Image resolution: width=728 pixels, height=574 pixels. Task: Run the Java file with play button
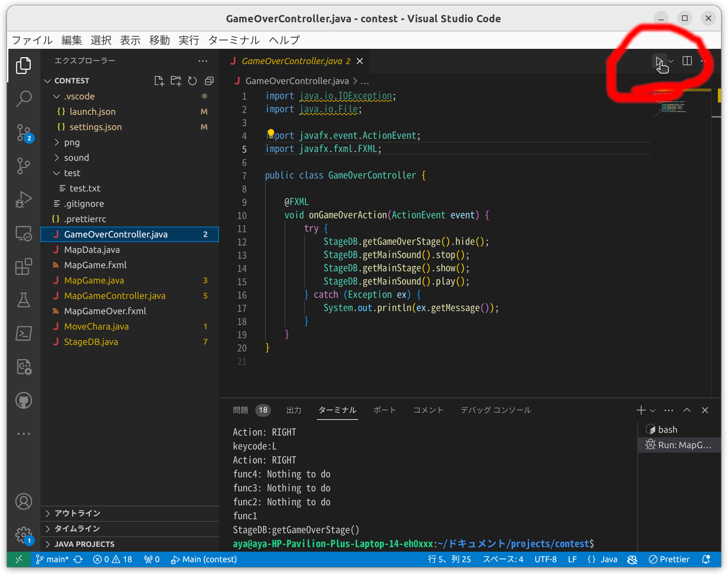pos(658,61)
